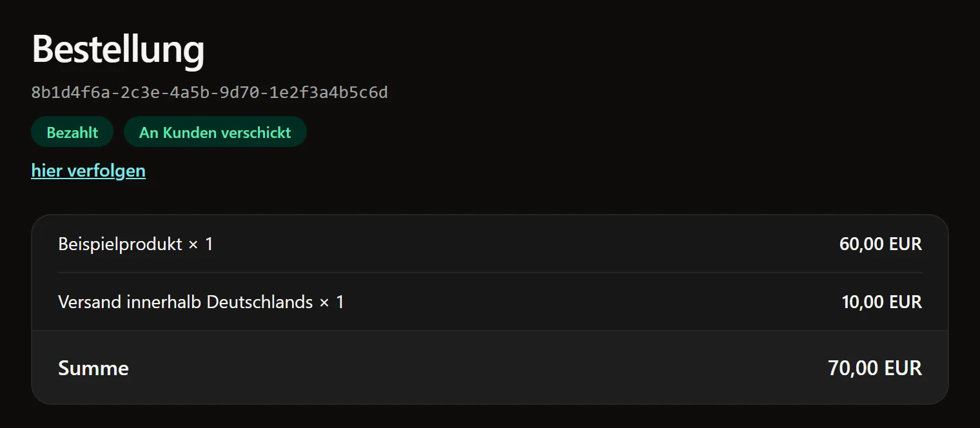Image resolution: width=980 pixels, height=428 pixels.
Task: Click the 60,00 EUR product price
Action: pos(881,244)
